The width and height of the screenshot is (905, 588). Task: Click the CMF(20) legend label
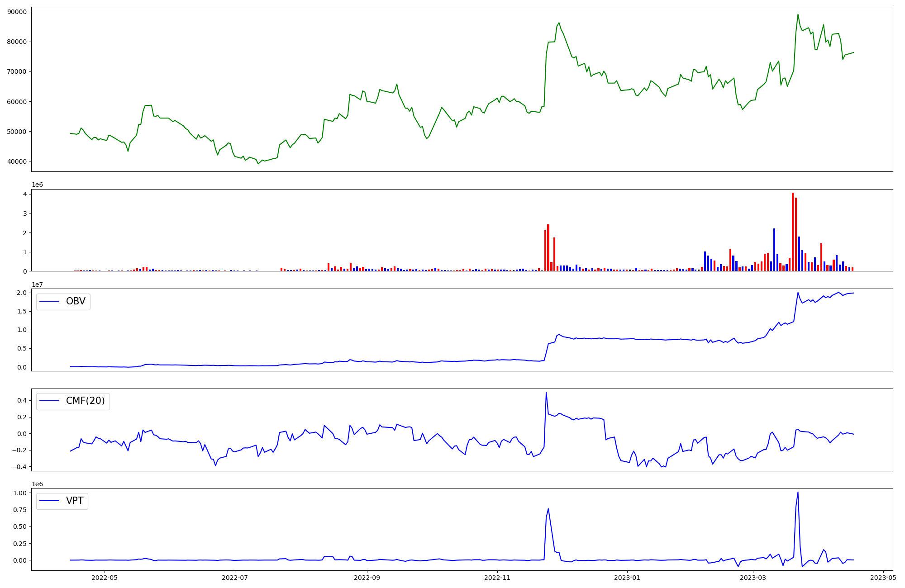[85, 401]
